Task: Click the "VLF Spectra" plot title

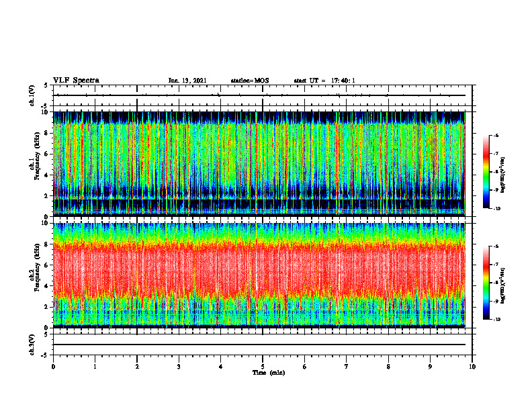Action: pos(76,81)
